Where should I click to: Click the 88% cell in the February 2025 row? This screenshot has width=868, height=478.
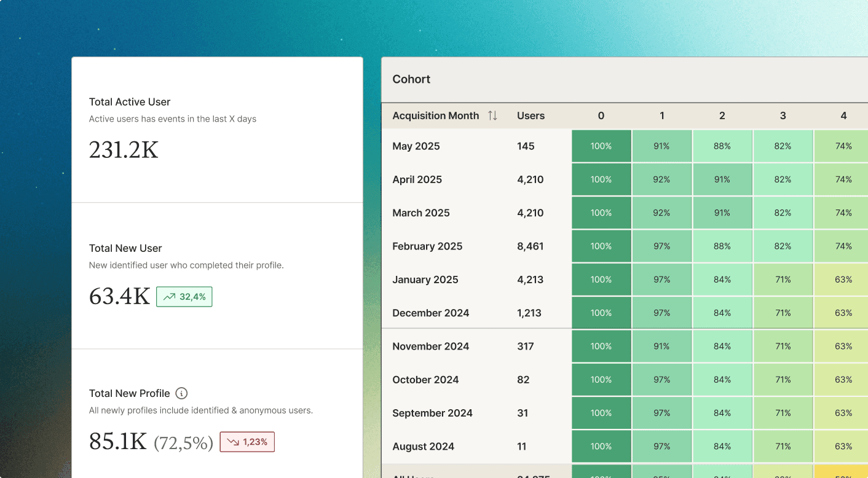pos(722,246)
